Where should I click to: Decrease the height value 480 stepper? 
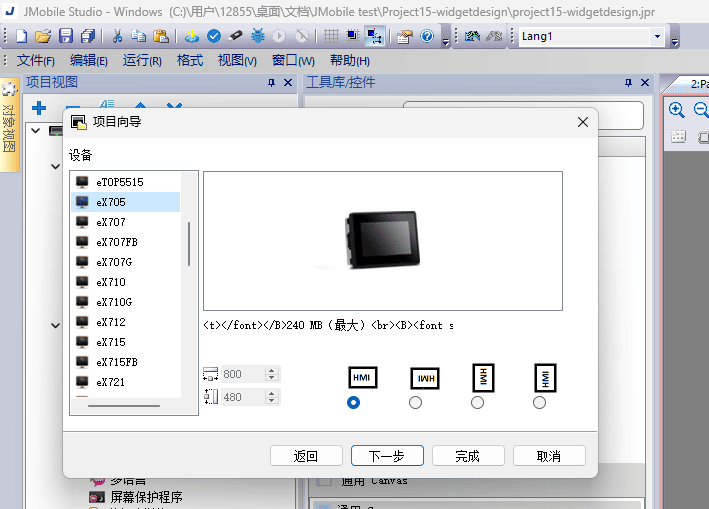(272, 401)
